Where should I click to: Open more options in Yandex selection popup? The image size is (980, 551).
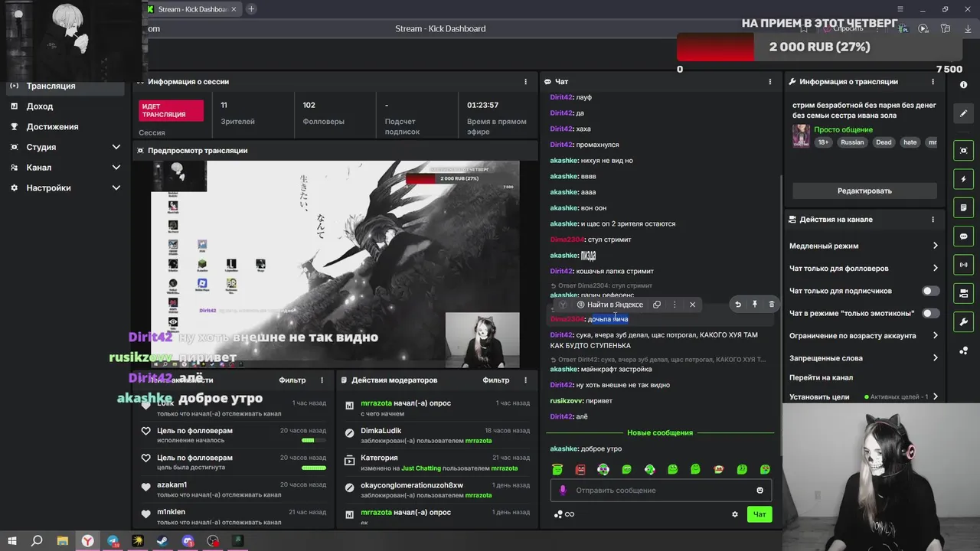(x=675, y=305)
